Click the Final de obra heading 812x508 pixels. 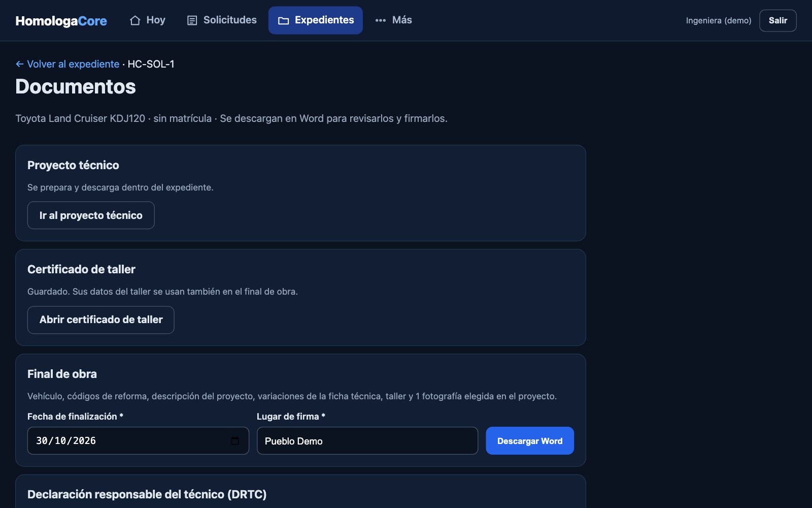(62, 374)
